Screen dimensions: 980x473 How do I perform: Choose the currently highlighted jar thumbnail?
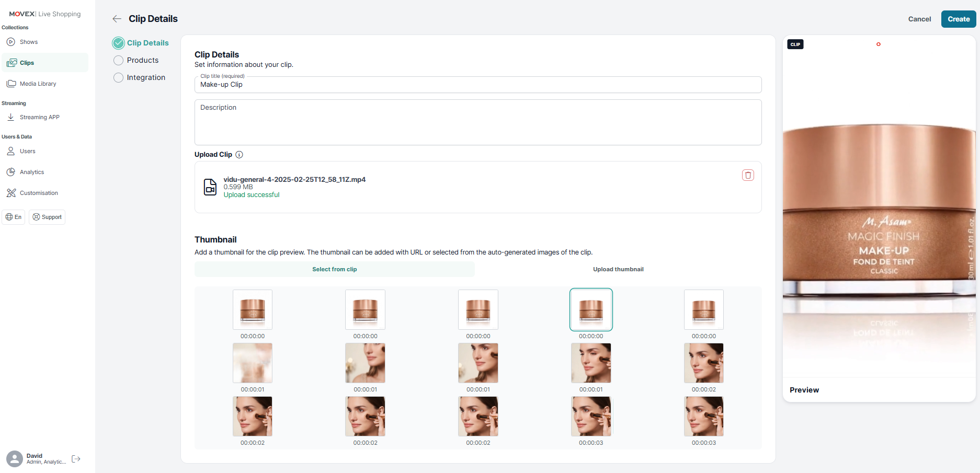[591, 309]
